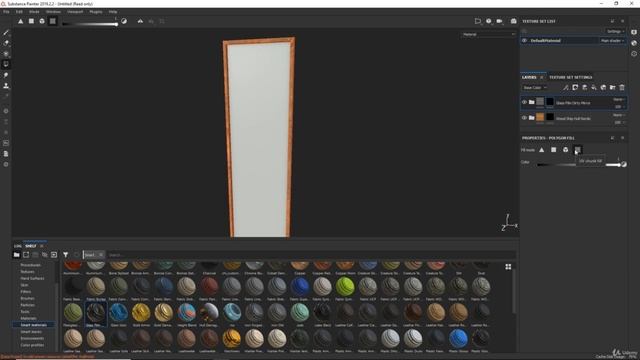This screenshot has width=640, height=360.
Task: Switch to Texture Set Settings tab
Action: pyautogui.click(x=571, y=77)
